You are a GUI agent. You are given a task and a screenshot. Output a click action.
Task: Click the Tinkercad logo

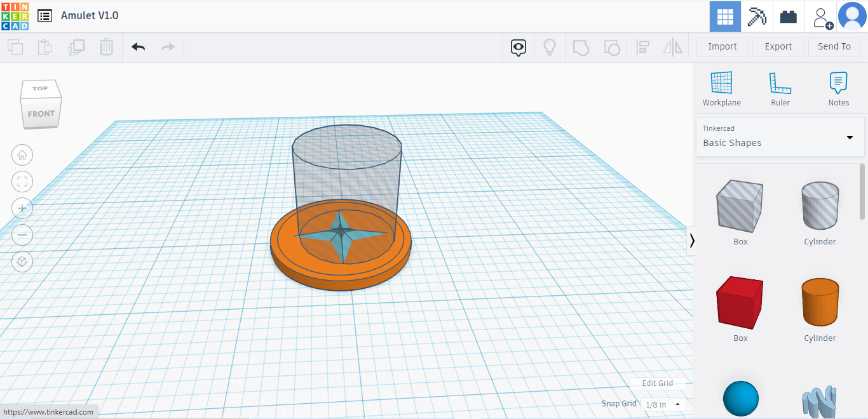pos(15,16)
